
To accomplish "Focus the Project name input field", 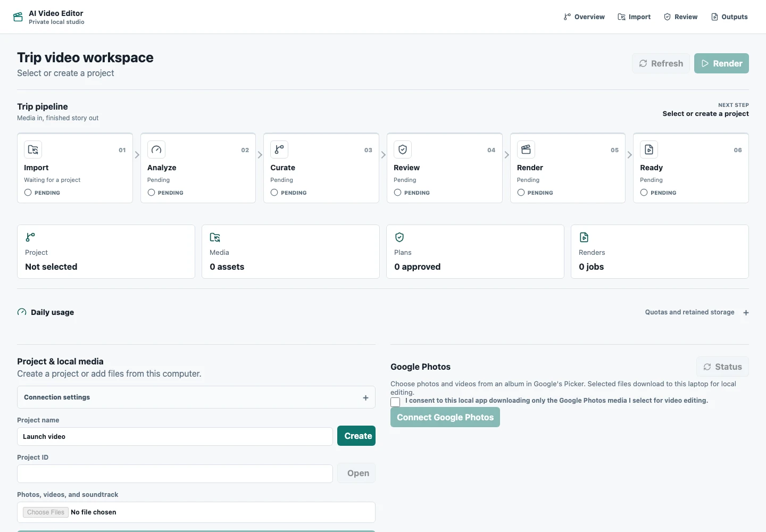I will (175, 437).
